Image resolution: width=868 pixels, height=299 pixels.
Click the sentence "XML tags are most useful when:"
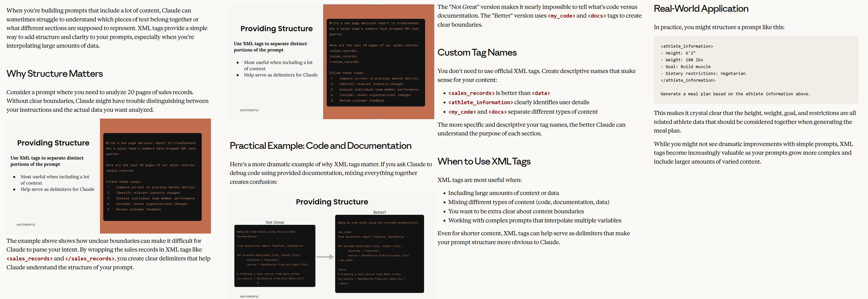[x=480, y=180]
